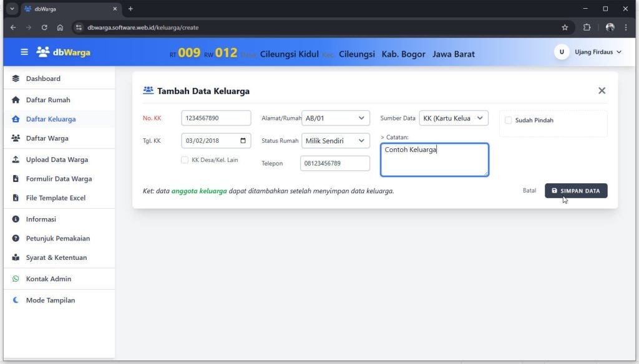Click the Batal cancel link

click(529, 191)
